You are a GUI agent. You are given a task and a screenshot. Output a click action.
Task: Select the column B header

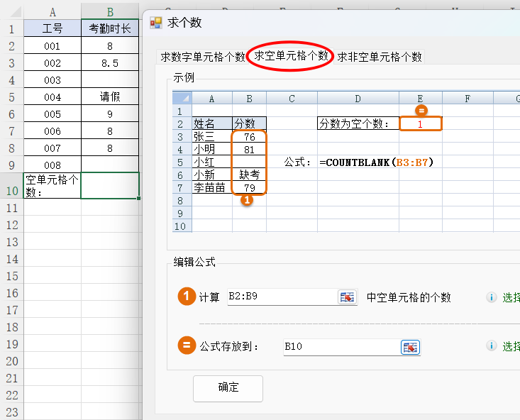(110, 12)
